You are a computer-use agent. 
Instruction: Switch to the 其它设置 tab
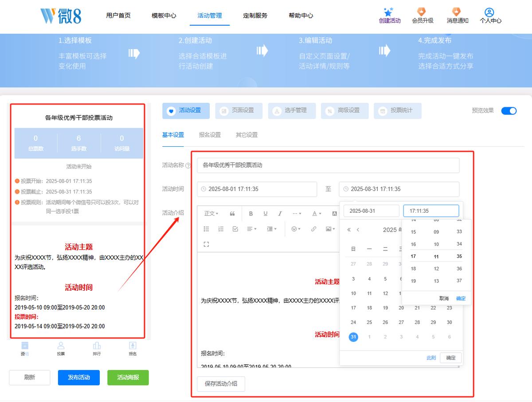click(x=246, y=135)
